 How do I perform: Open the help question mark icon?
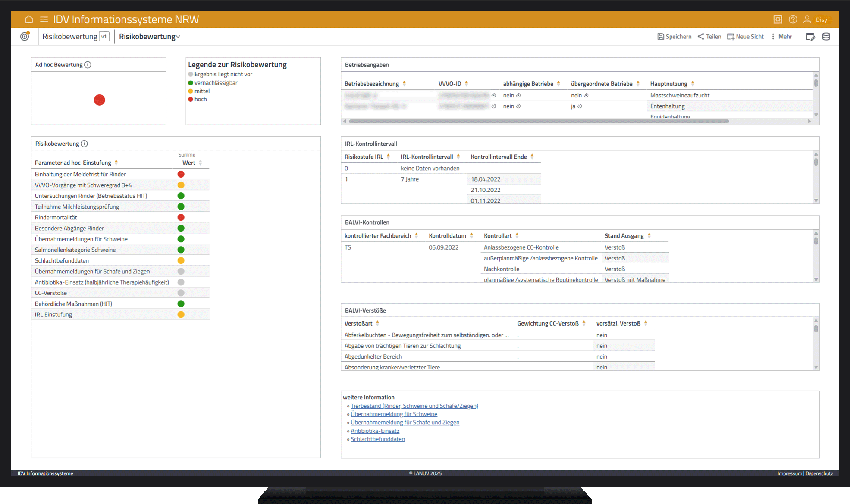(793, 19)
